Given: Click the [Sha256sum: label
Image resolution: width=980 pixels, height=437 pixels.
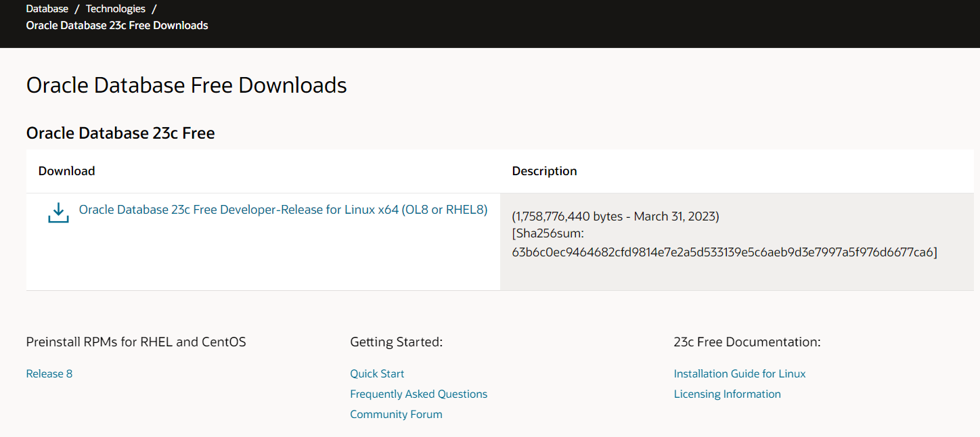Looking at the screenshot, I should click(548, 234).
